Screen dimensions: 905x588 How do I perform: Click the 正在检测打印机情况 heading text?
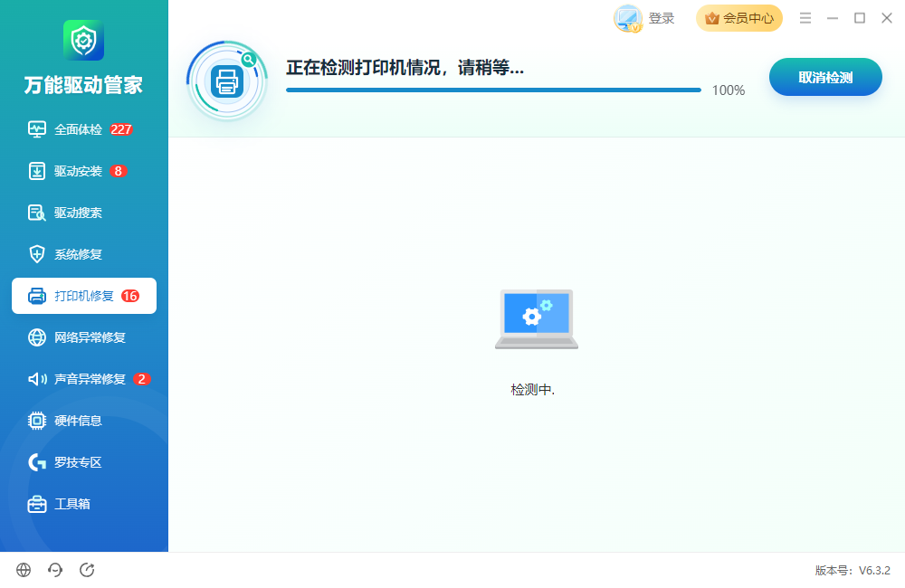click(x=405, y=68)
